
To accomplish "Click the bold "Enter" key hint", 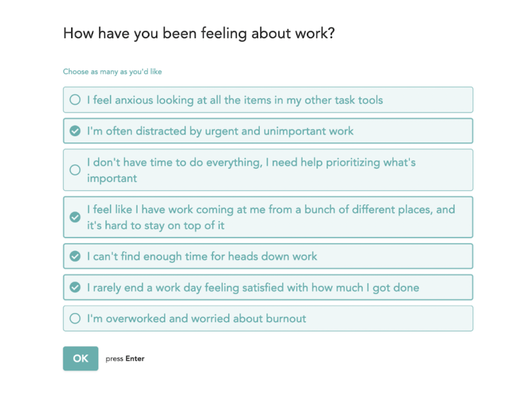I will click(x=135, y=359).
